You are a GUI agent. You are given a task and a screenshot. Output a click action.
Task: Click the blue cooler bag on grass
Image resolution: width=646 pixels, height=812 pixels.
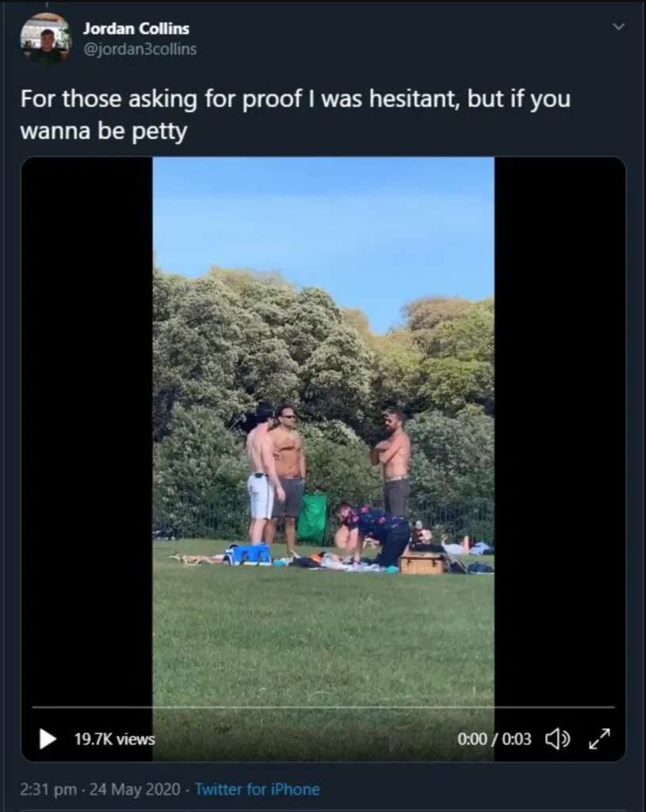(250, 553)
